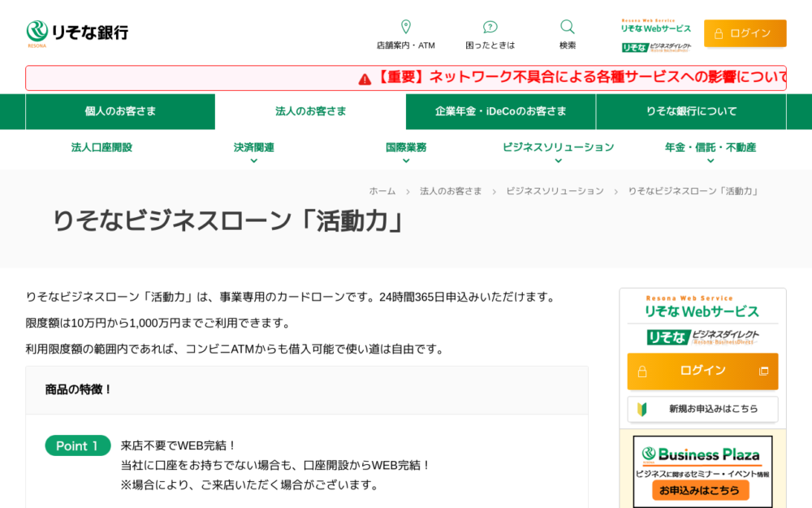812x508 pixels.
Task: Click the 店舗案内・ATM location pin icon
Action: click(x=405, y=26)
